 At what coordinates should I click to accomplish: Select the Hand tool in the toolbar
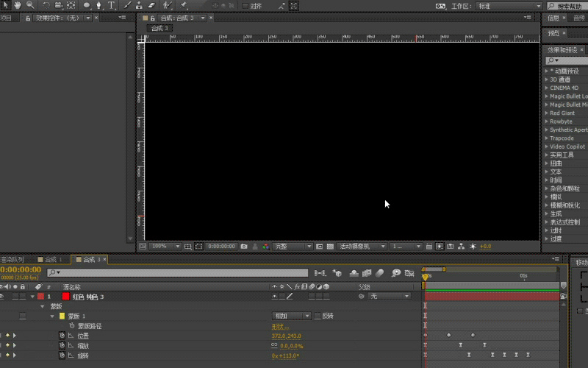click(18, 5)
